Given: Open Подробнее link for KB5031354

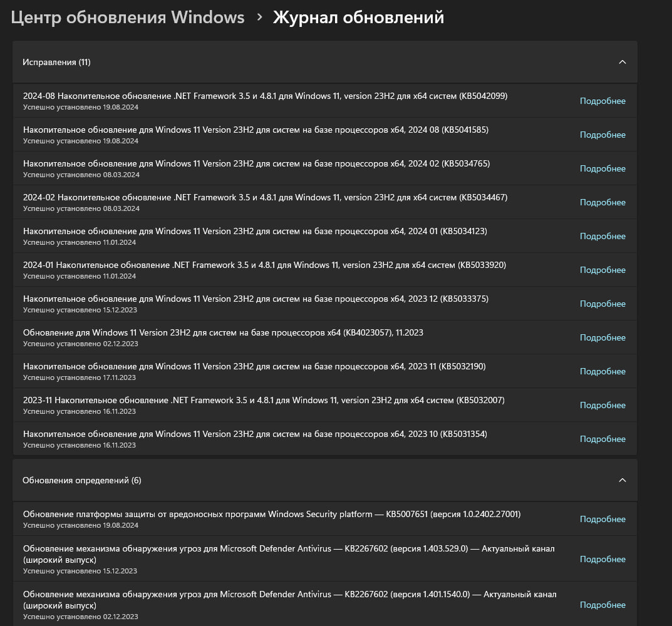Looking at the screenshot, I should 602,439.
